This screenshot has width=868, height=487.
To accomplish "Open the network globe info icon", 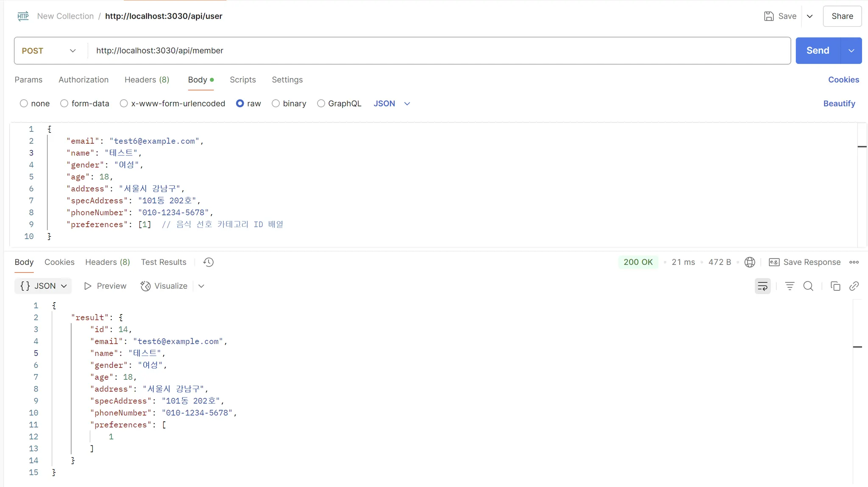I will 750,262.
